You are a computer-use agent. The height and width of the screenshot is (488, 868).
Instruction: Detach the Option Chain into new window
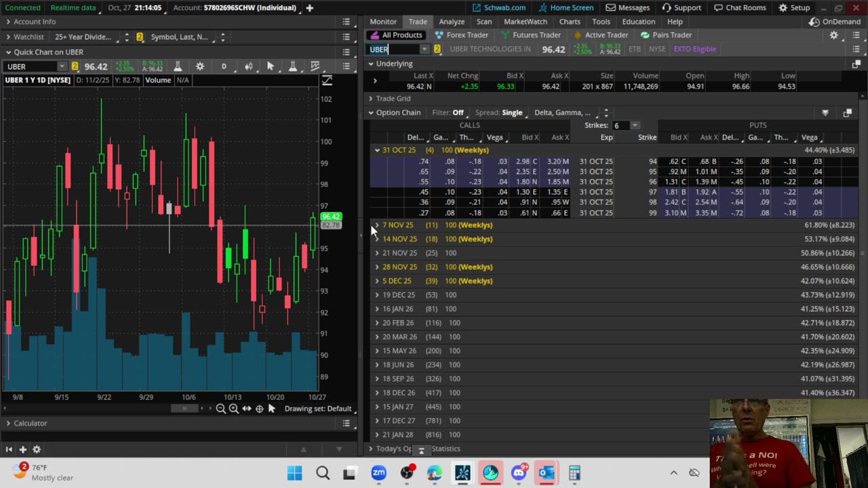click(x=847, y=113)
